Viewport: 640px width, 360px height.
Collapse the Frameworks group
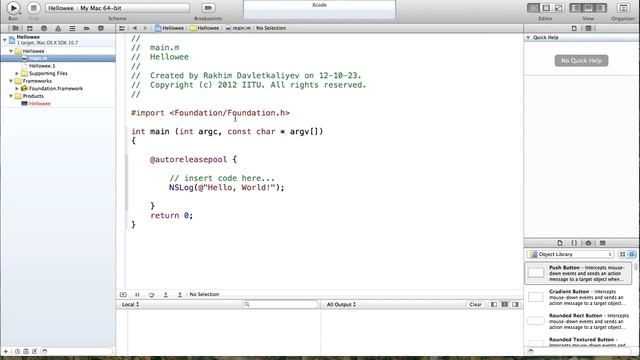[11, 81]
